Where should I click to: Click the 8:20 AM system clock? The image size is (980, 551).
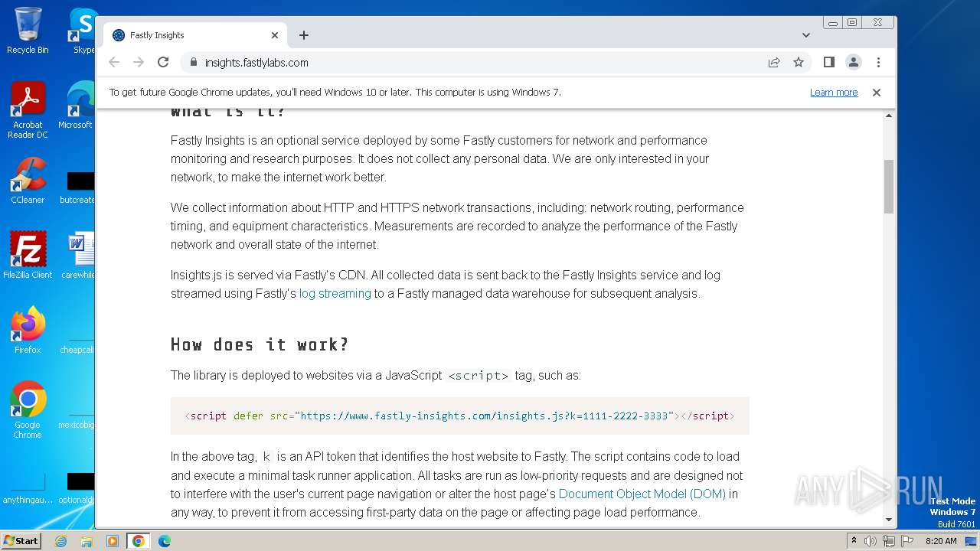(941, 541)
